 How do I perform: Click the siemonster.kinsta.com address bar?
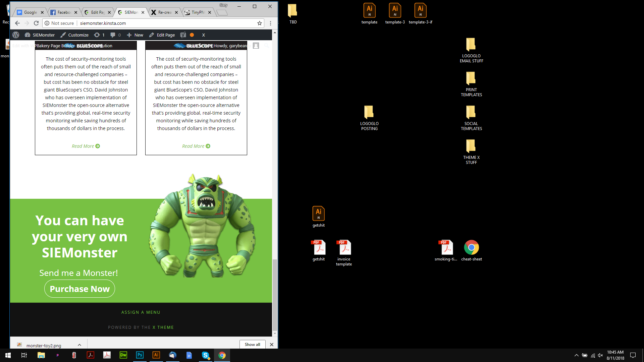[151, 23]
